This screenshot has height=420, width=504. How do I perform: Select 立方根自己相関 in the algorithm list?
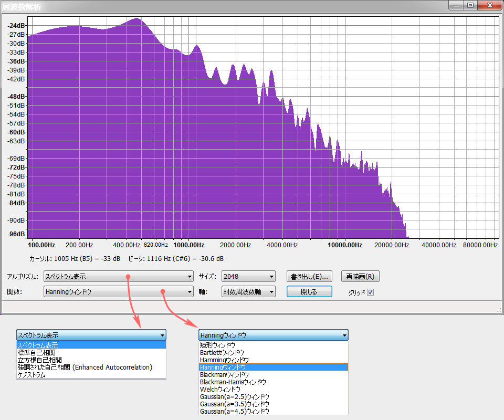(x=91, y=360)
